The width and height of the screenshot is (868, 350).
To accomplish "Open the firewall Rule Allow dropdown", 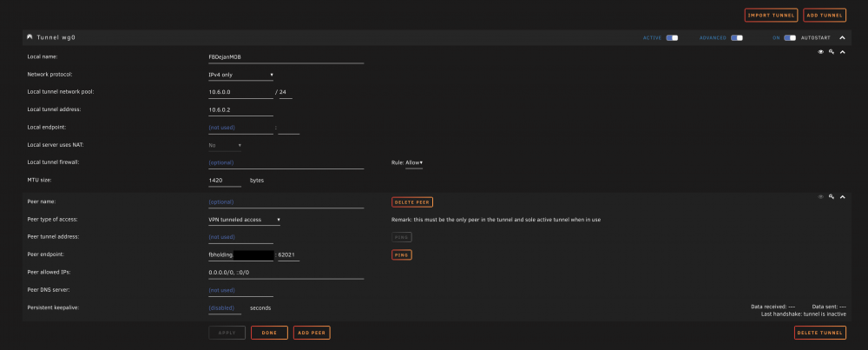I will [x=414, y=162].
